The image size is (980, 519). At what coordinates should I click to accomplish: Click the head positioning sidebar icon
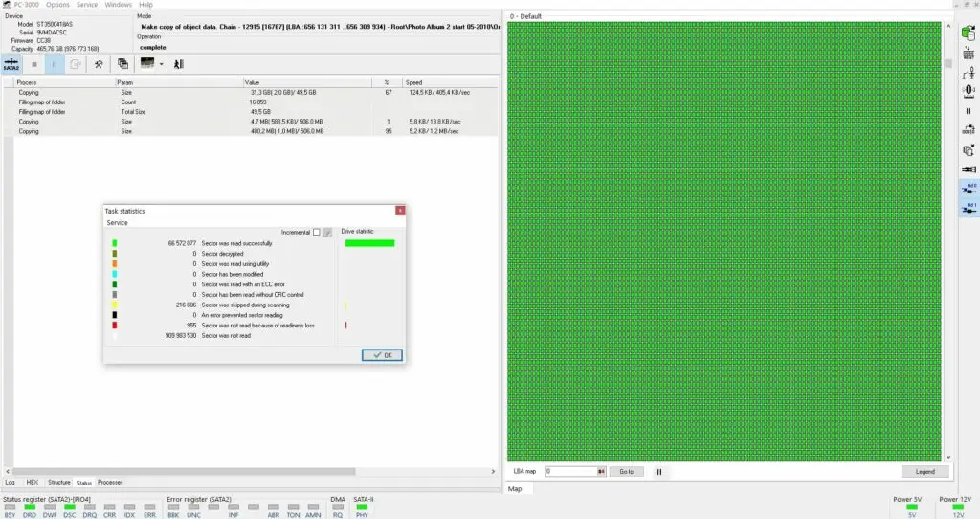(x=969, y=73)
